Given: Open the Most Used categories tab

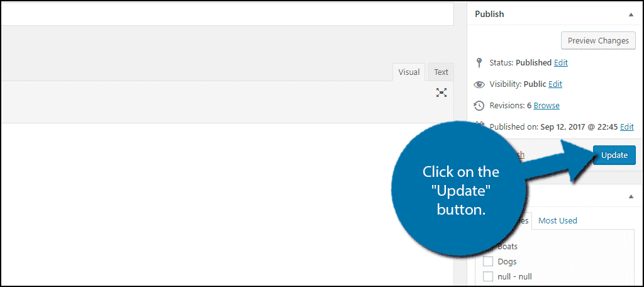Looking at the screenshot, I should [558, 221].
